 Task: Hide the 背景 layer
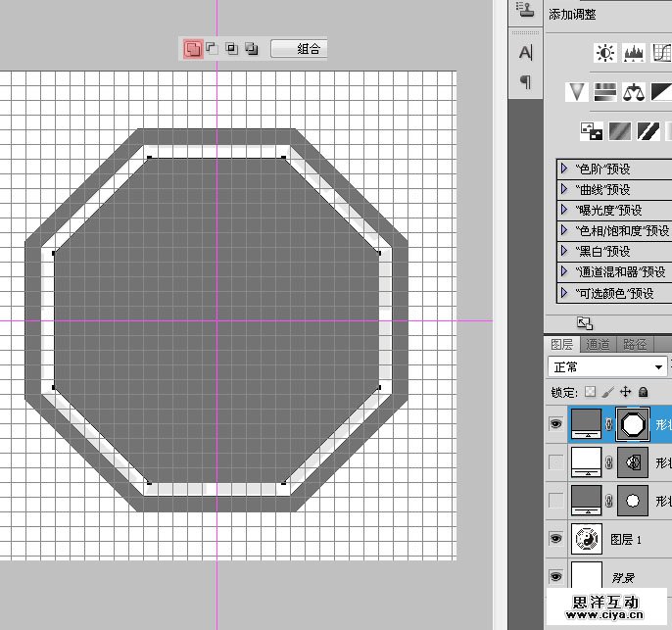pos(555,576)
